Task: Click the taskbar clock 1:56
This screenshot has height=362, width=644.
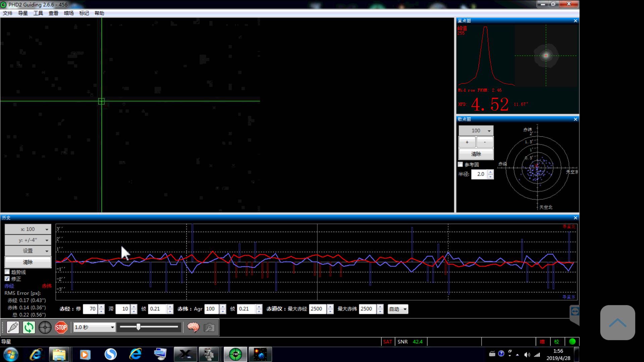Action: [x=558, y=351]
